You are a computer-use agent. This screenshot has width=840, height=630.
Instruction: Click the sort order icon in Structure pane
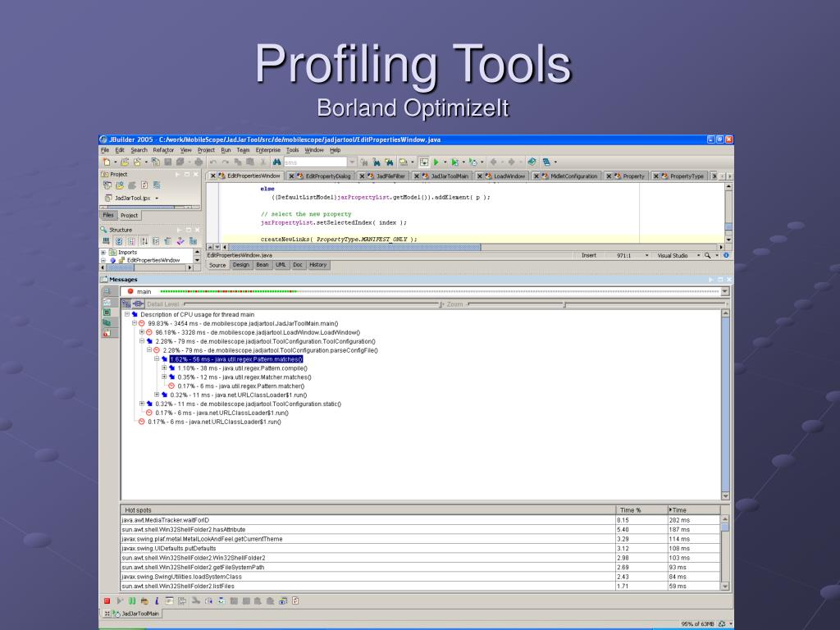click(144, 241)
